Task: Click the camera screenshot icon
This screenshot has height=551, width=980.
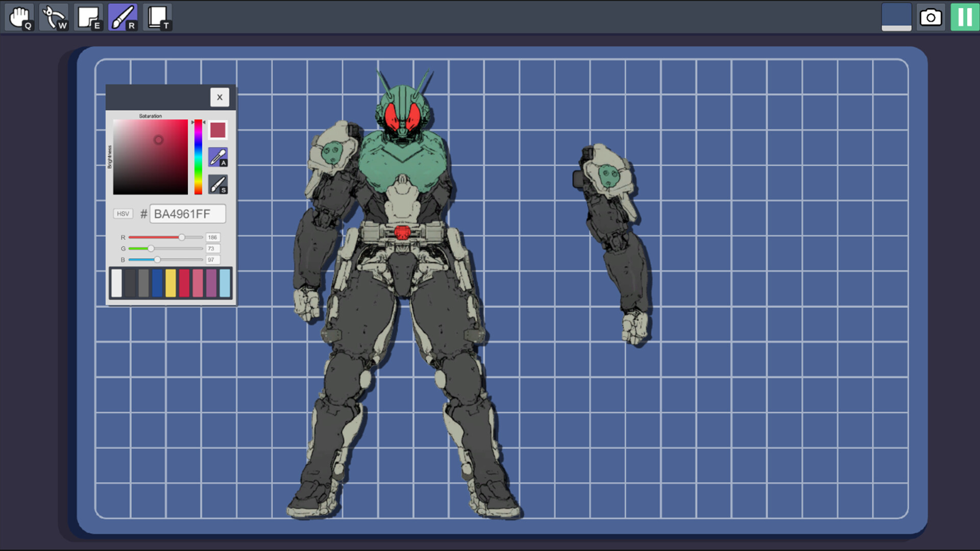Action: tap(930, 17)
